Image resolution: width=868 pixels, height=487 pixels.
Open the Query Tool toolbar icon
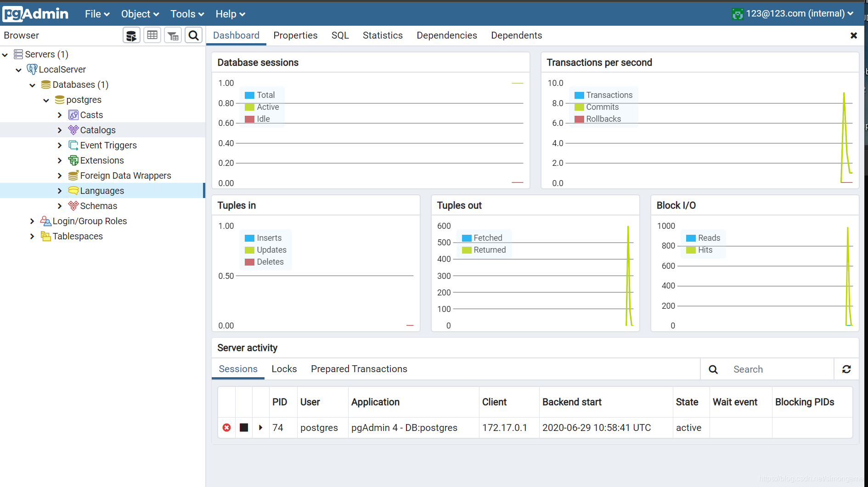point(131,35)
